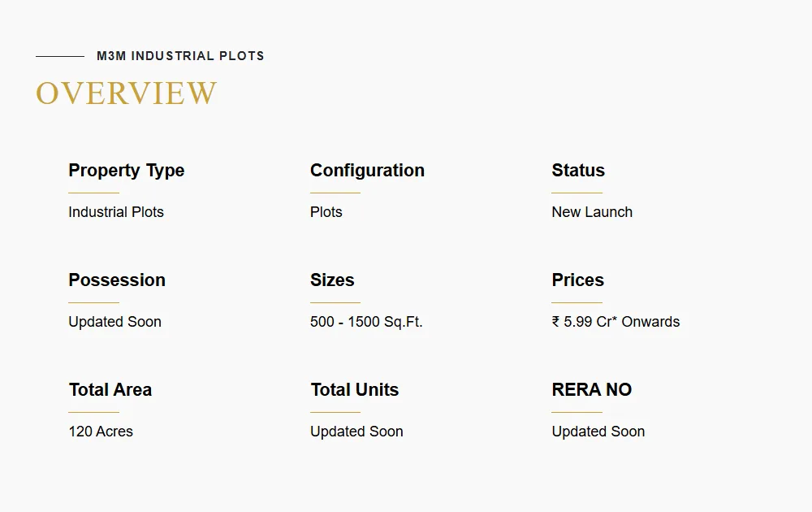Click the M3M Industrial Plots subtitle
The height and width of the screenshot is (512, 812).
(x=180, y=56)
